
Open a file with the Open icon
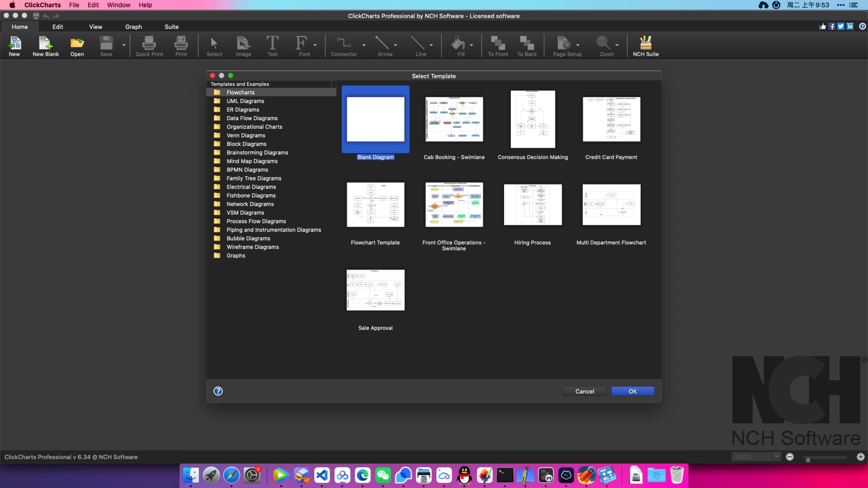pyautogui.click(x=77, y=46)
